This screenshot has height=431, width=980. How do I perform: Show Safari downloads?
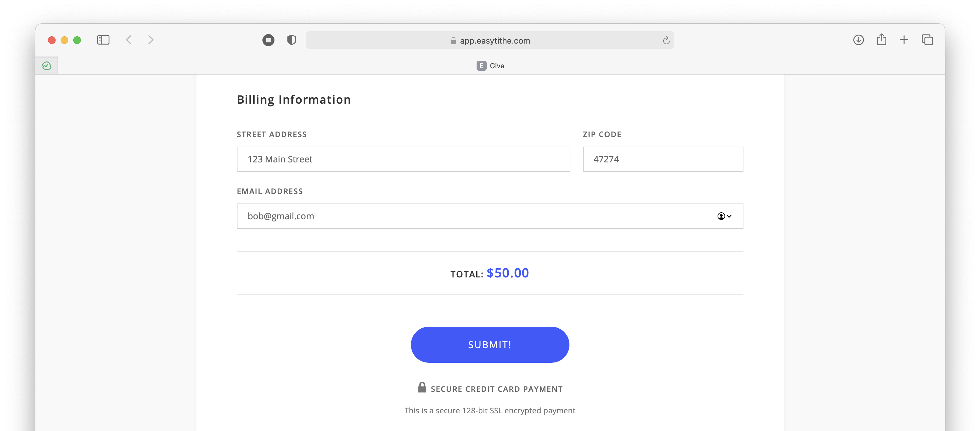pos(858,40)
